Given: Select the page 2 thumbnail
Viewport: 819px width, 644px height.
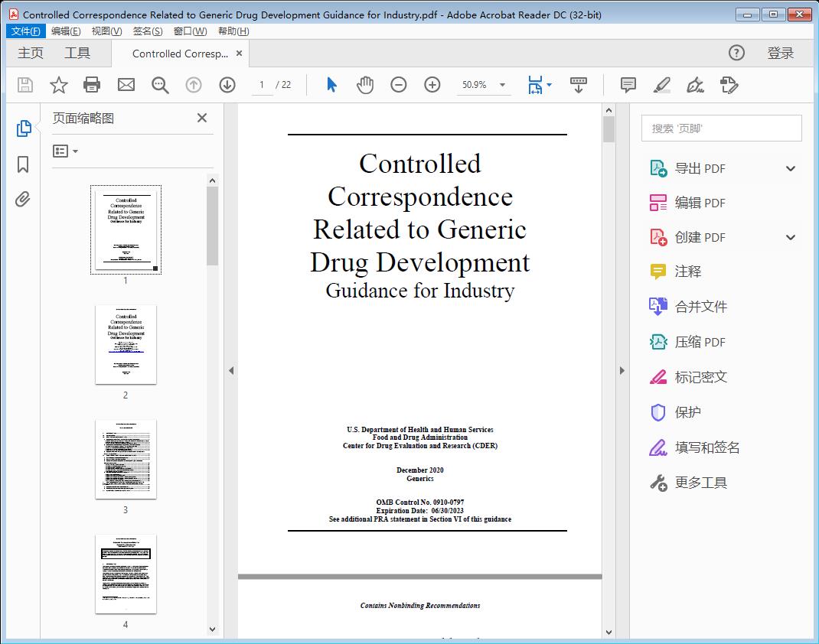Looking at the screenshot, I should click(126, 345).
